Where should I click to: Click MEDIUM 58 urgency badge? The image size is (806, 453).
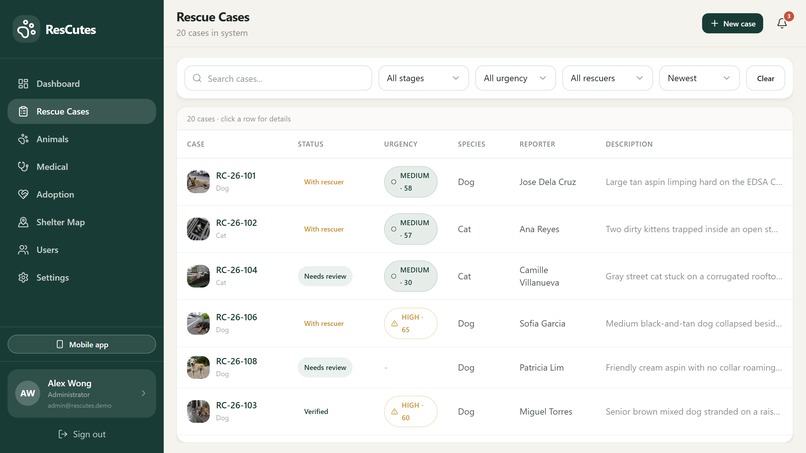click(x=411, y=182)
